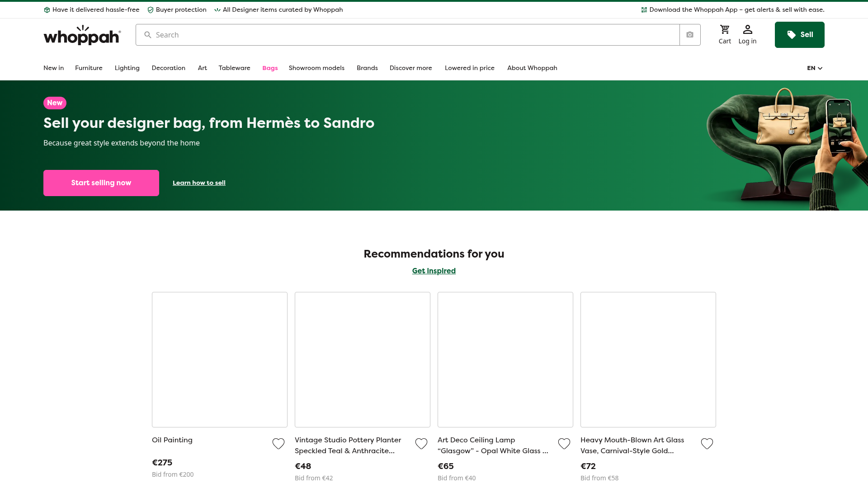Open the Brands menu
Viewport: 868px width, 488px height.
click(367, 68)
